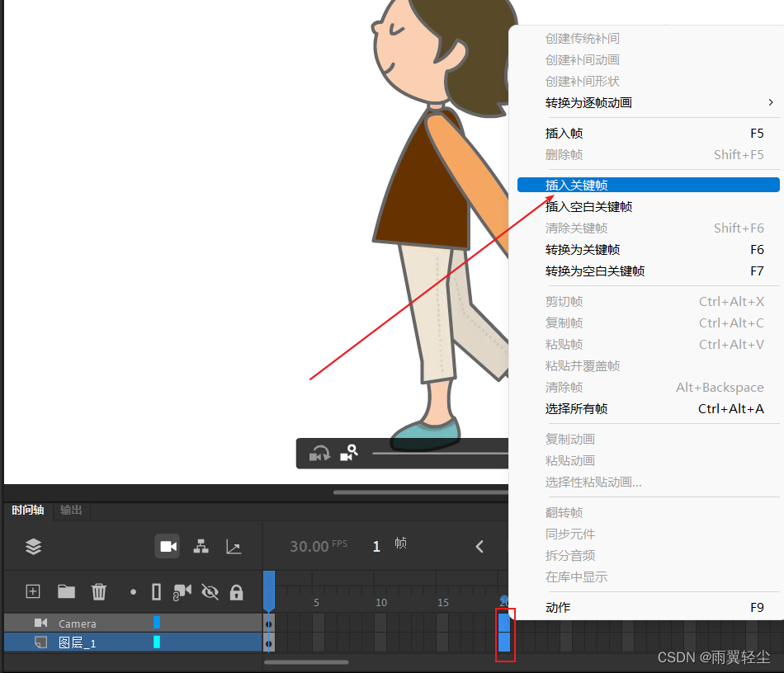Click the camera icon in the timeline toolbar
Screen dimensions: 784x673
pyautogui.click(x=168, y=546)
